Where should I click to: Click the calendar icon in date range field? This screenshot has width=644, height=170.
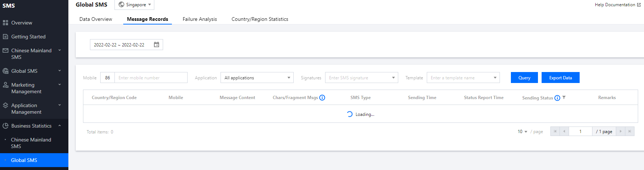coord(157,45)
